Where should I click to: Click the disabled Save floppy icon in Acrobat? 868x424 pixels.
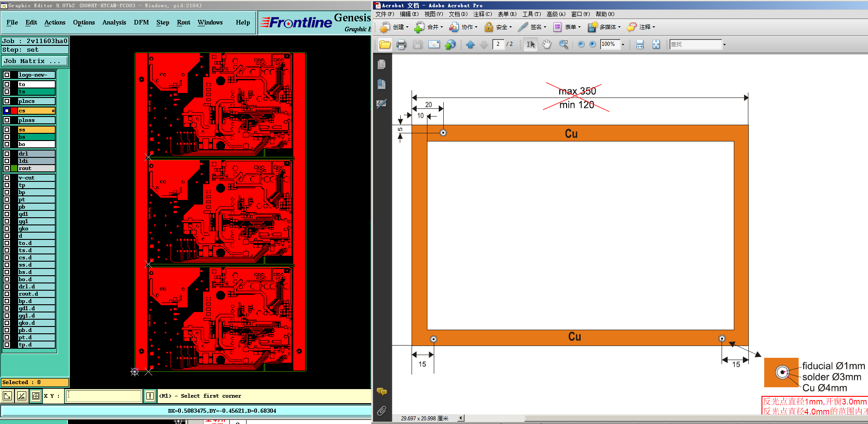click(x=417, y=44)
